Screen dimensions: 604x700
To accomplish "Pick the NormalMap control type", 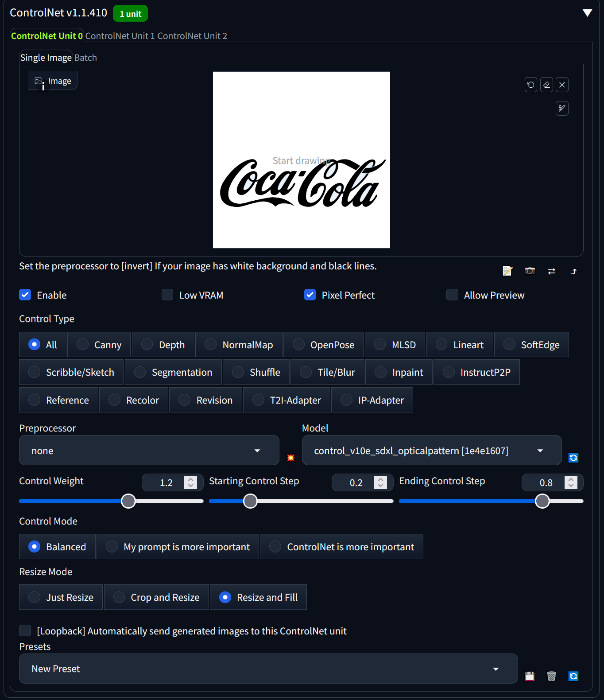I will [239, 344].
